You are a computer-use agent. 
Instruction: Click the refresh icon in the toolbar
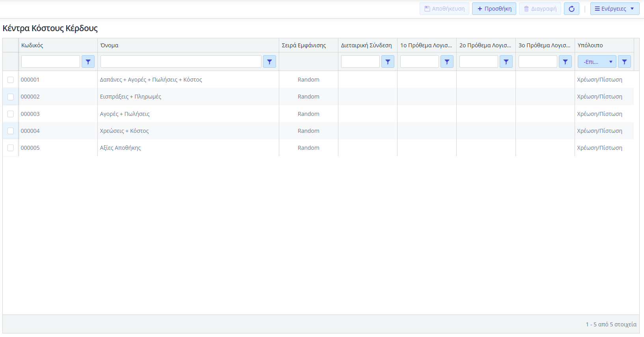point(571,9)
